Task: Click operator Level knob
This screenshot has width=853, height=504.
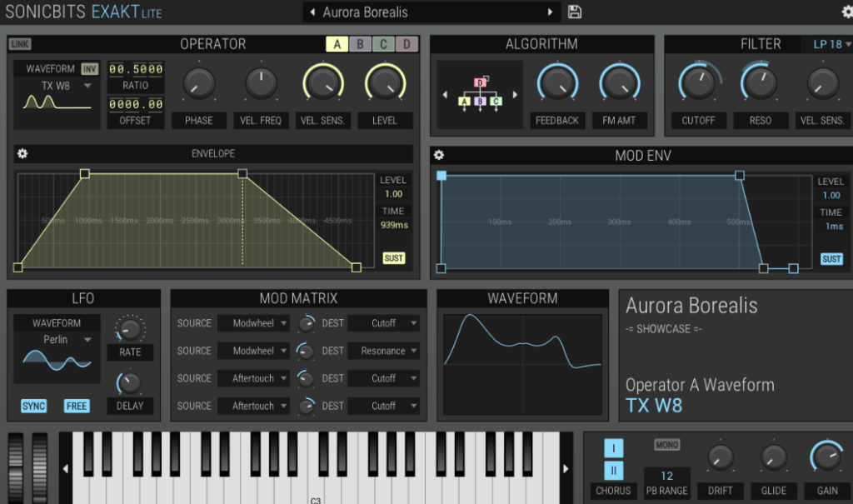Action: coord(385,83)
